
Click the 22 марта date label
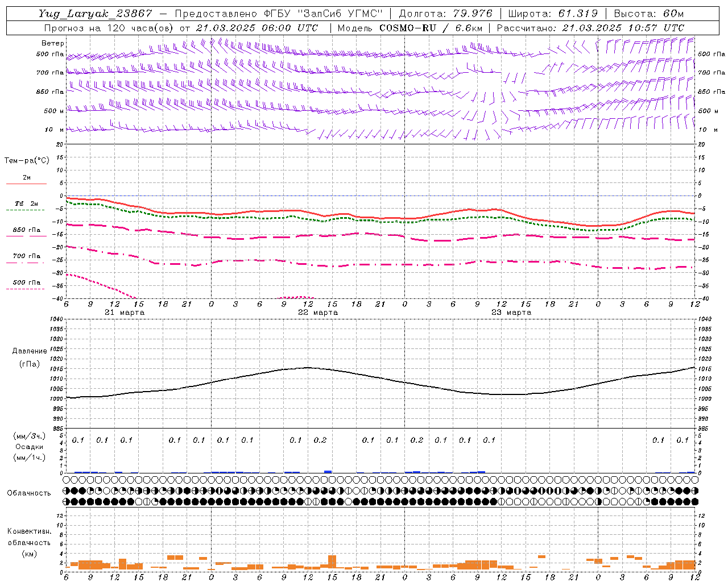click(318, 313)
